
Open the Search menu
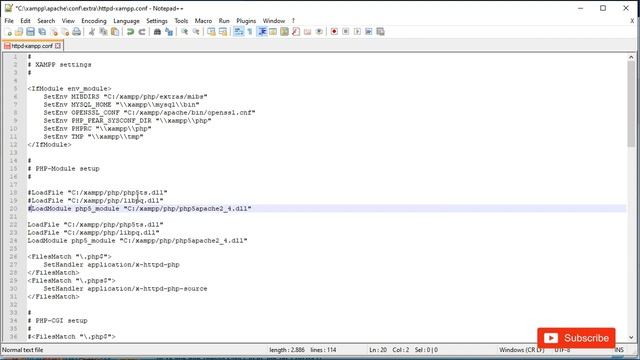pos(46,21)
